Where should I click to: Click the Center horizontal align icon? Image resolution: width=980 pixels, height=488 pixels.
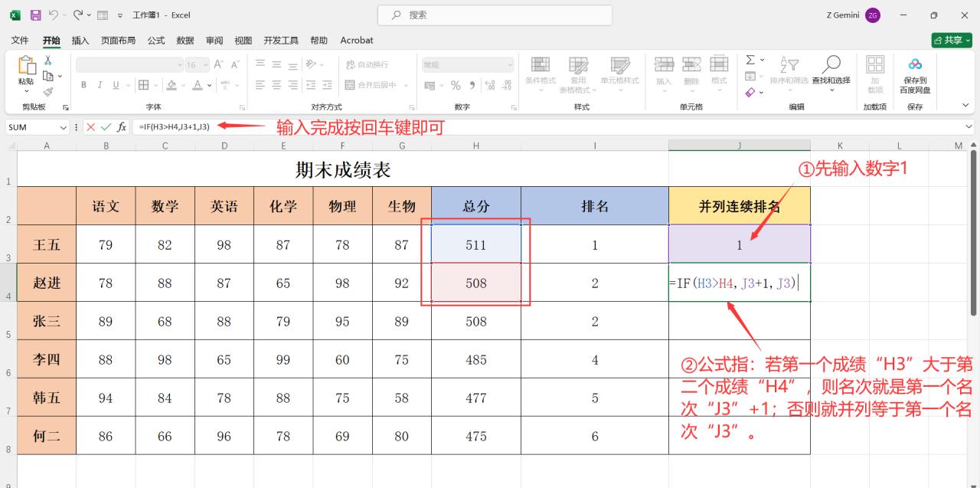[276, 85]
